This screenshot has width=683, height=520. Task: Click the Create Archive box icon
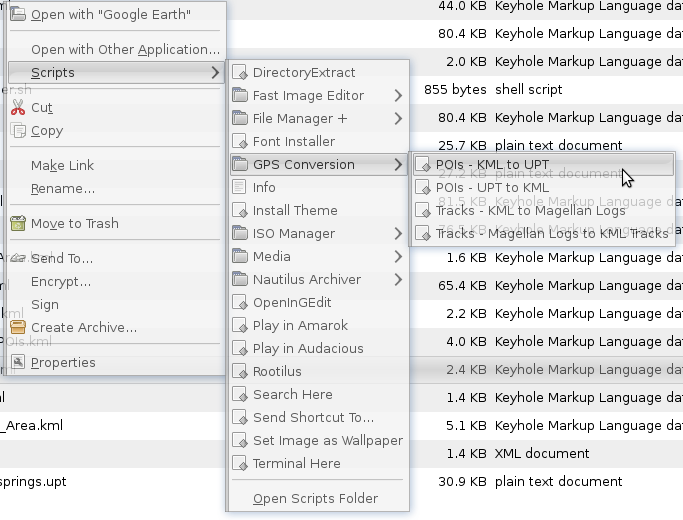pos(18,327)
